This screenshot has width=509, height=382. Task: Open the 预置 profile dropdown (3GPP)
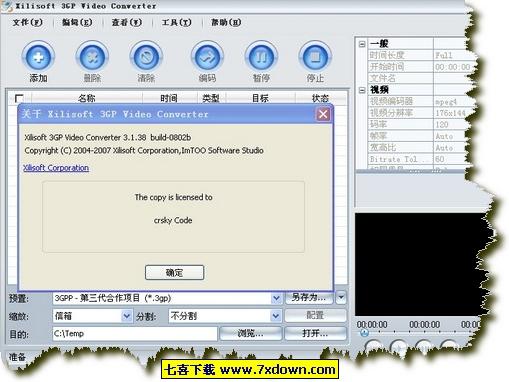pos(276,298)
